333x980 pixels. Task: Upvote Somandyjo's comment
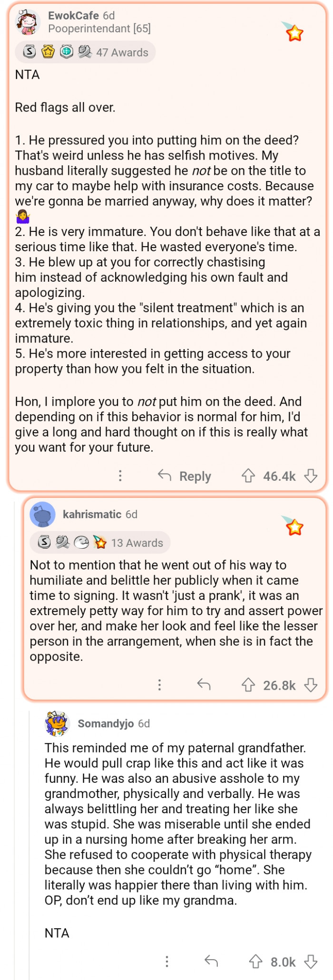(x=256, y=961)
